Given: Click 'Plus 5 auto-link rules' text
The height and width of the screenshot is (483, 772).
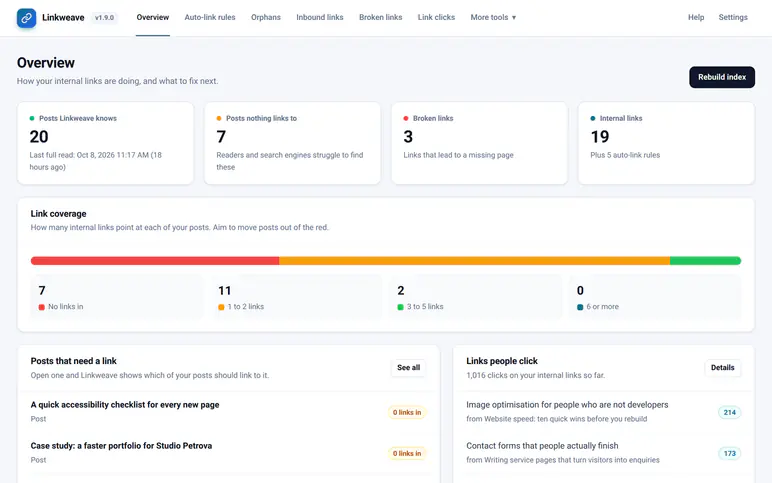Looking at the screenshot, I should (625, 155).
